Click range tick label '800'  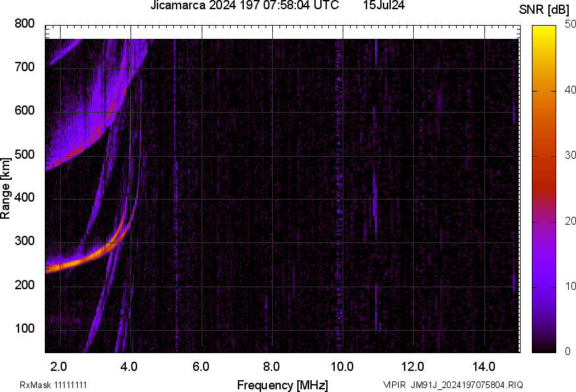point(24,24)
